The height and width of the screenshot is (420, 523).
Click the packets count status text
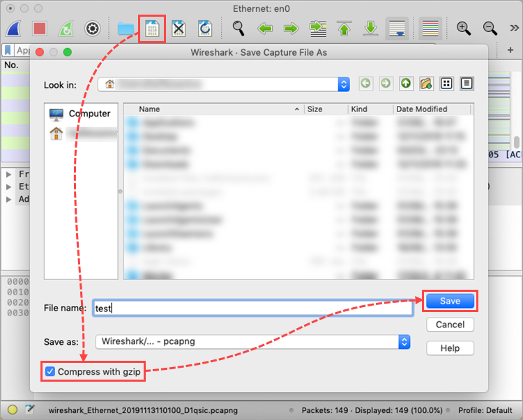point(372,410)
